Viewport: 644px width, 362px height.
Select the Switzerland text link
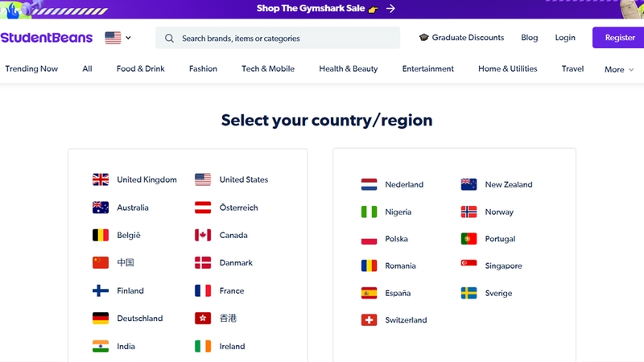coord(406,319)
